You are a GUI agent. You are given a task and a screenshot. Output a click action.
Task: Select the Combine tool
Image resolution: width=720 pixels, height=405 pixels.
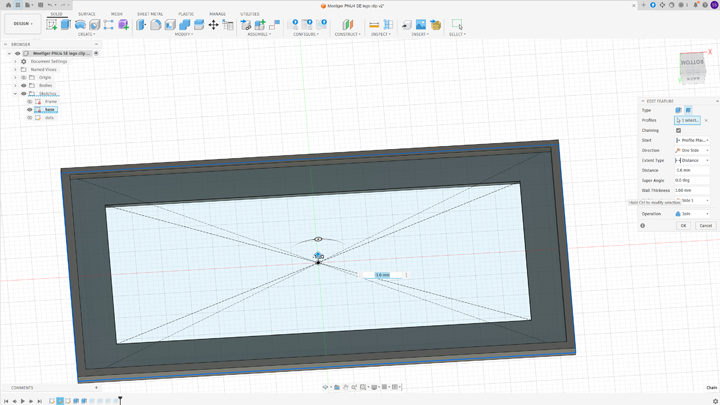pyautogui.click(x=185, y=24)
